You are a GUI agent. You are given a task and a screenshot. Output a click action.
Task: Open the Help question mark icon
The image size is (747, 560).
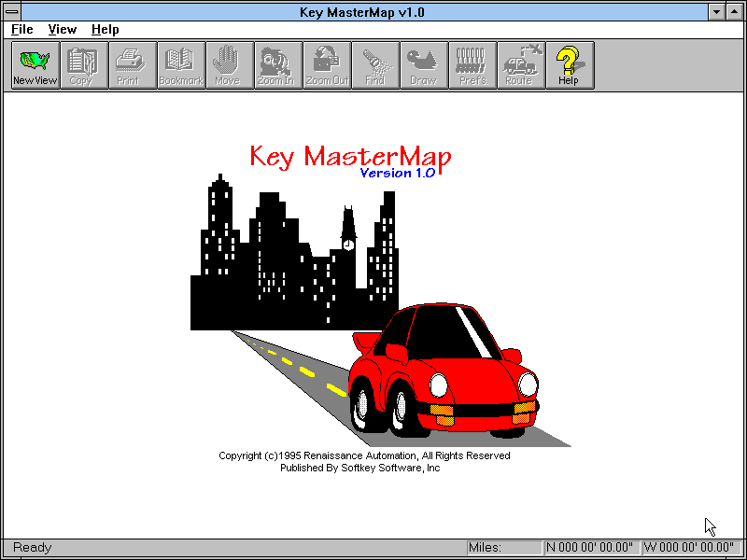[571, 65]
